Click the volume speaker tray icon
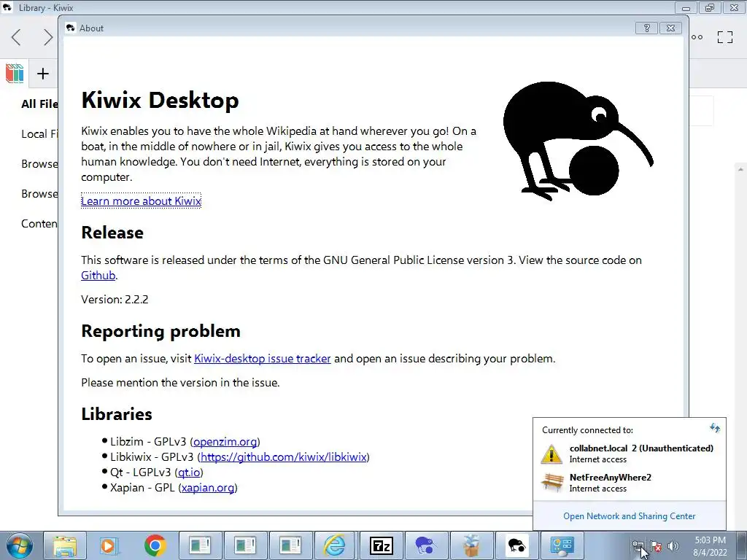The height and width of the screenshot is (560, 747). tap(673, 546)
